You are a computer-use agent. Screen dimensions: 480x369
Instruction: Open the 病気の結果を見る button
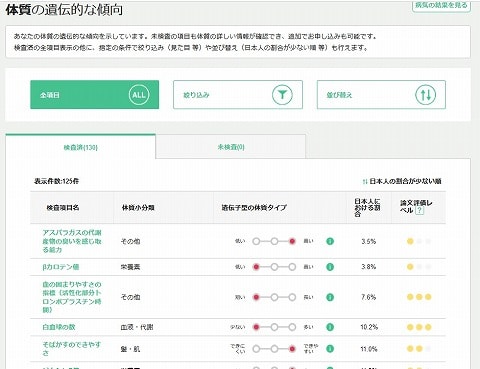pyautogui.click(x=441, y=6)
